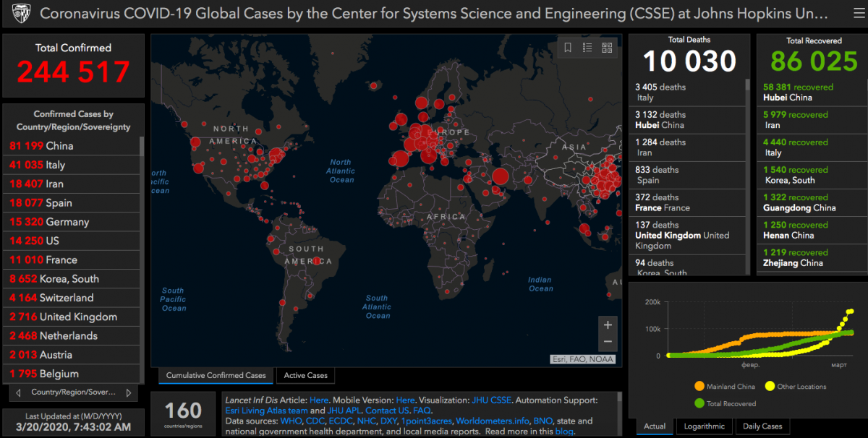The height and width of the screenshot is (438, 868).
Task: Click the Johns Hopkins shield logo
Action: [20, 14]
